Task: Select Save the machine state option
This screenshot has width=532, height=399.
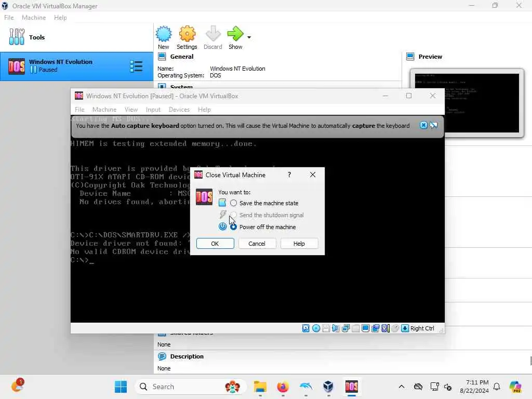Action: 233,203
